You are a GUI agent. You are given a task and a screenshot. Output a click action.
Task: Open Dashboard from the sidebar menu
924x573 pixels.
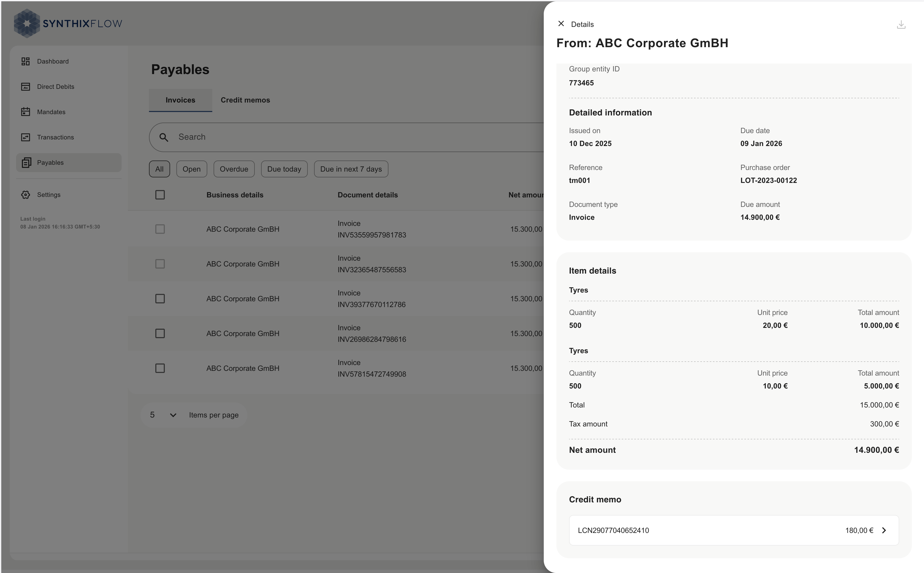point(69,61)
